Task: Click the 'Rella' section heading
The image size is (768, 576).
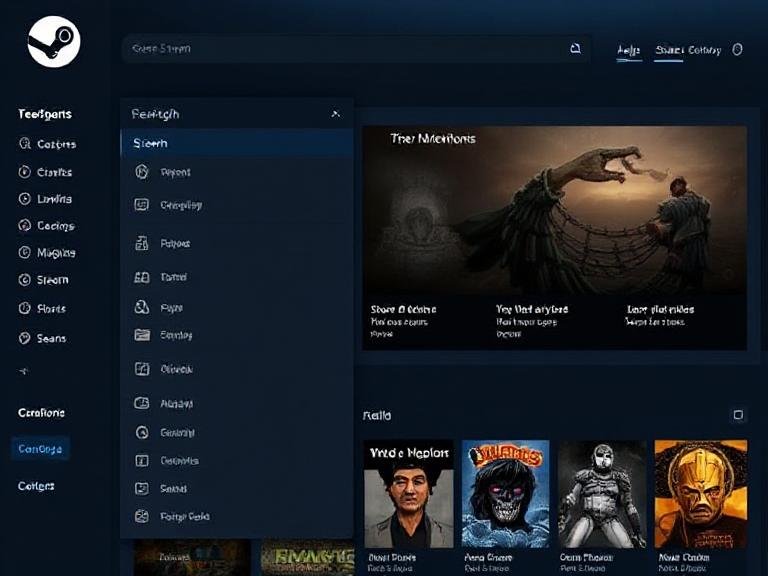Action: pyautogui.click(x=377, y=416)
